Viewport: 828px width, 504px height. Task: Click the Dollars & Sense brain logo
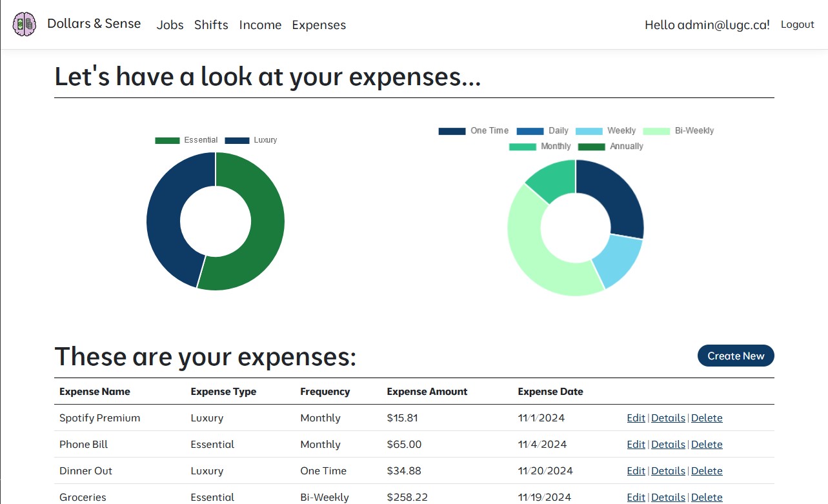point(24,23)
